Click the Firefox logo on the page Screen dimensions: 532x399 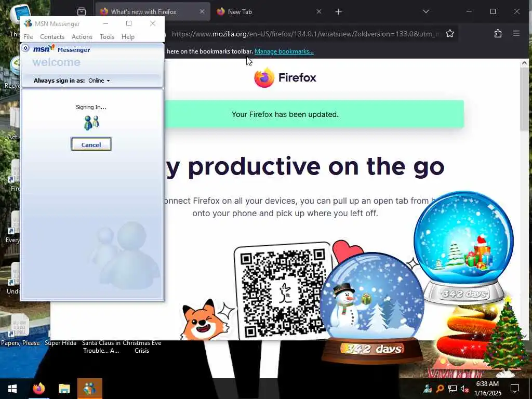(x=285, y=77)
